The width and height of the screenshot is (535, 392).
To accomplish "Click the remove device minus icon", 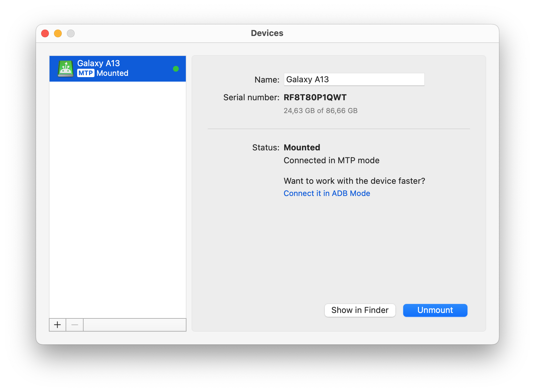I will pos(74,325).
